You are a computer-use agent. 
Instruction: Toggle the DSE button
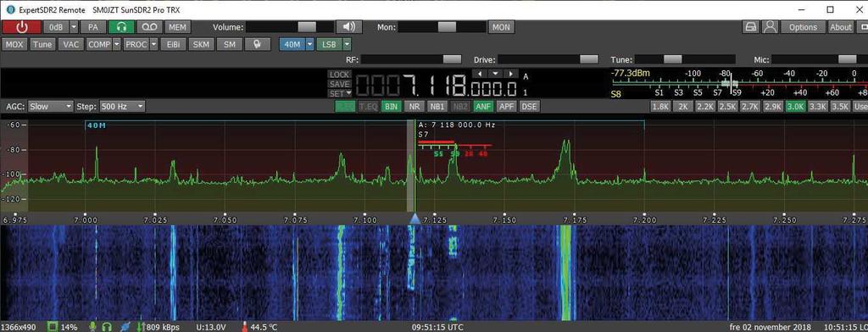[529, 106]
